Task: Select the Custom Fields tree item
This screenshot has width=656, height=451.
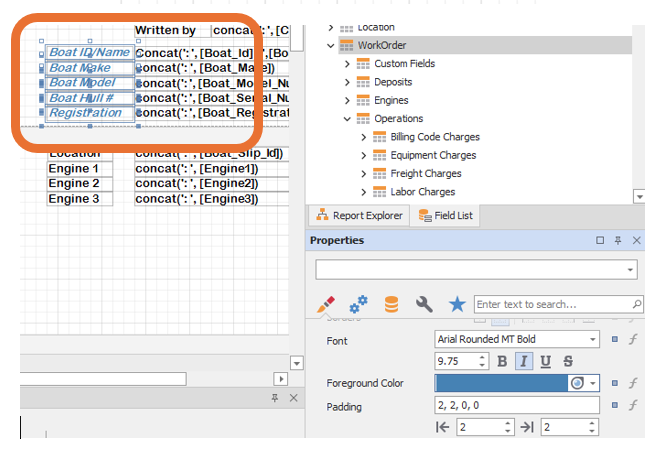Action: click(x=404, y=64)
